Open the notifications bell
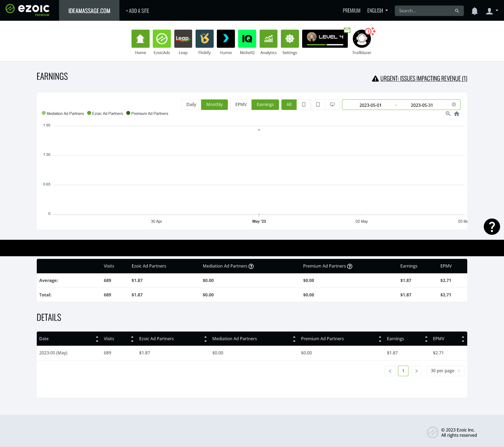Image resolution: width=504 pixels, height=447 pixels. [x=474, y=11]
